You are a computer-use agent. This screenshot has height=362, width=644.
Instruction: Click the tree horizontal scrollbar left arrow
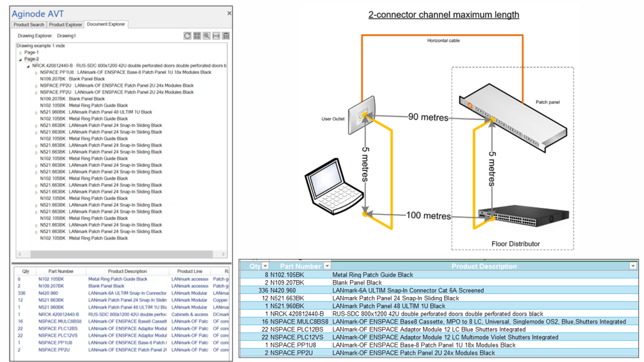(x=20, y=254)
